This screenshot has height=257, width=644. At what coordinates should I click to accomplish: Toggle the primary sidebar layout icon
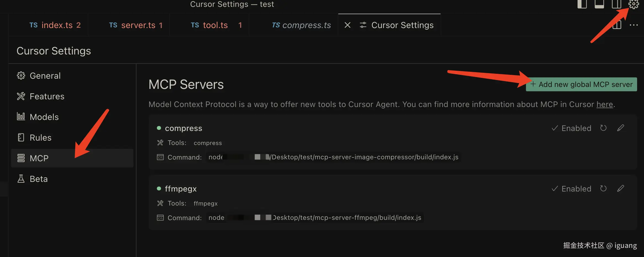pyautogui.click(x=582, y=4)
